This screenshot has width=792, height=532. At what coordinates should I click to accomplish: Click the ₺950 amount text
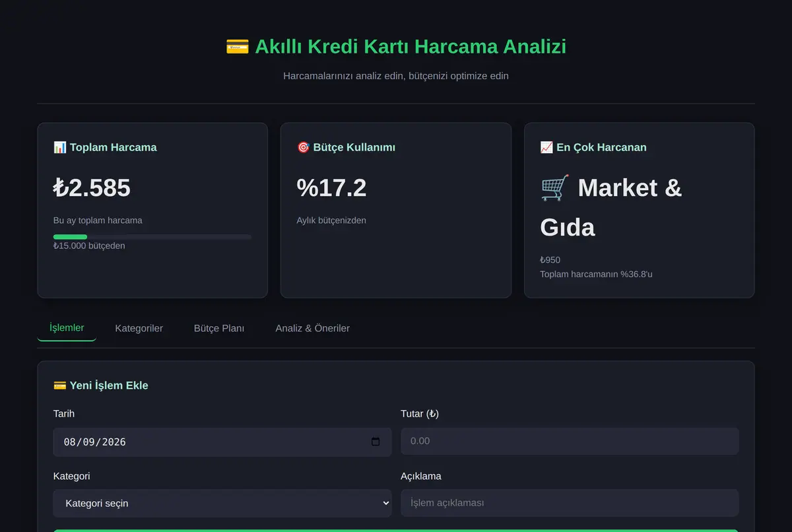[x=550, y=260]
